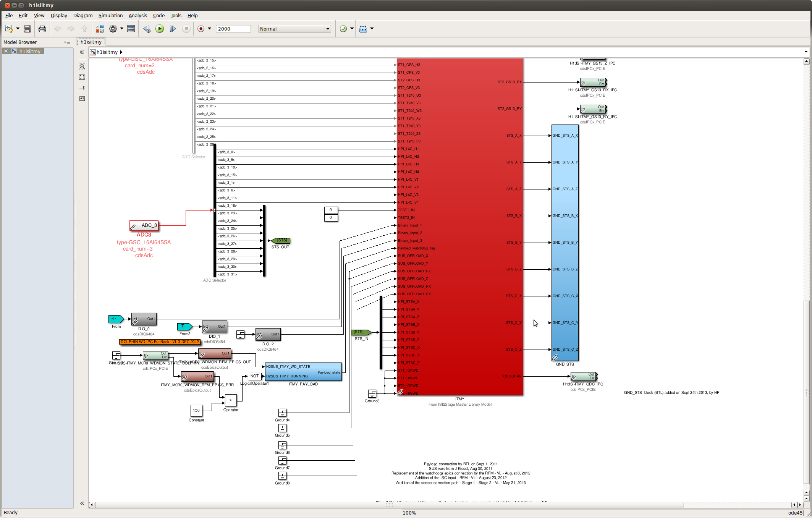Click the Record red dot icon
Viewport: 812px width, 518px height.
201,29
